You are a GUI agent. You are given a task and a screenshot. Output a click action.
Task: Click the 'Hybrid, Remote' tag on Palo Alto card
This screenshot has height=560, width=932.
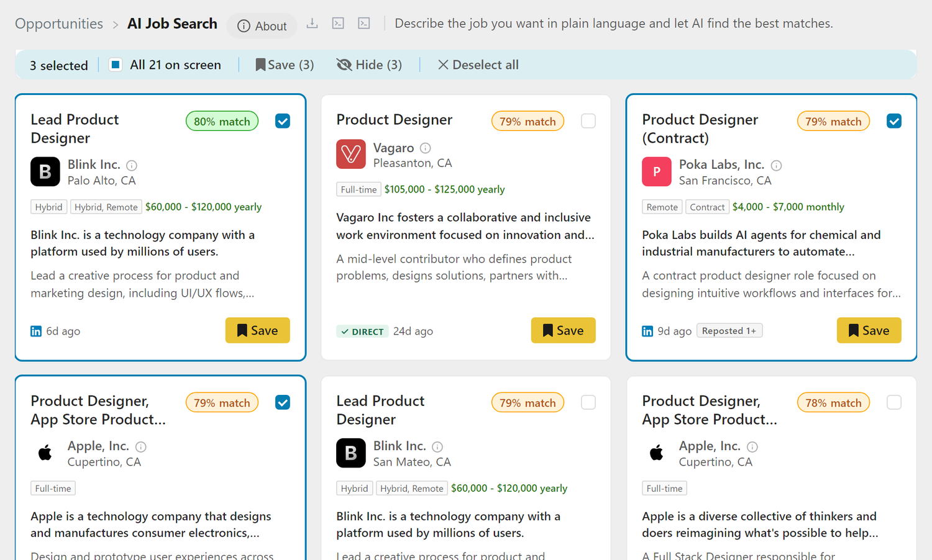point(106,207)
